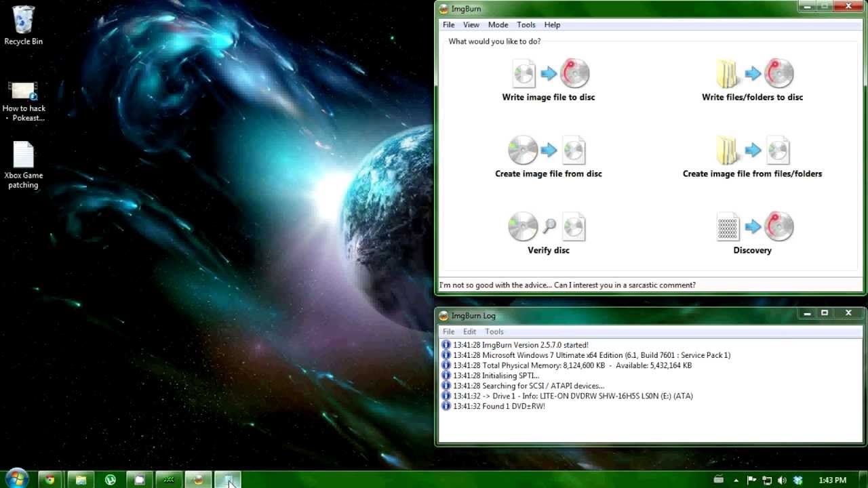Click the volume speaker icon in the tray
Screen dimensions: 868x488
click(783, 481)
